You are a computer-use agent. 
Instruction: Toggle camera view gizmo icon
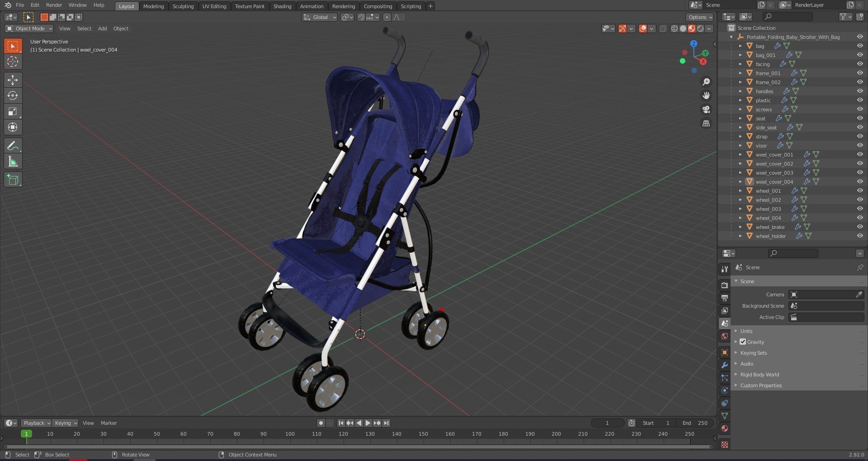[x=706, y=109]
